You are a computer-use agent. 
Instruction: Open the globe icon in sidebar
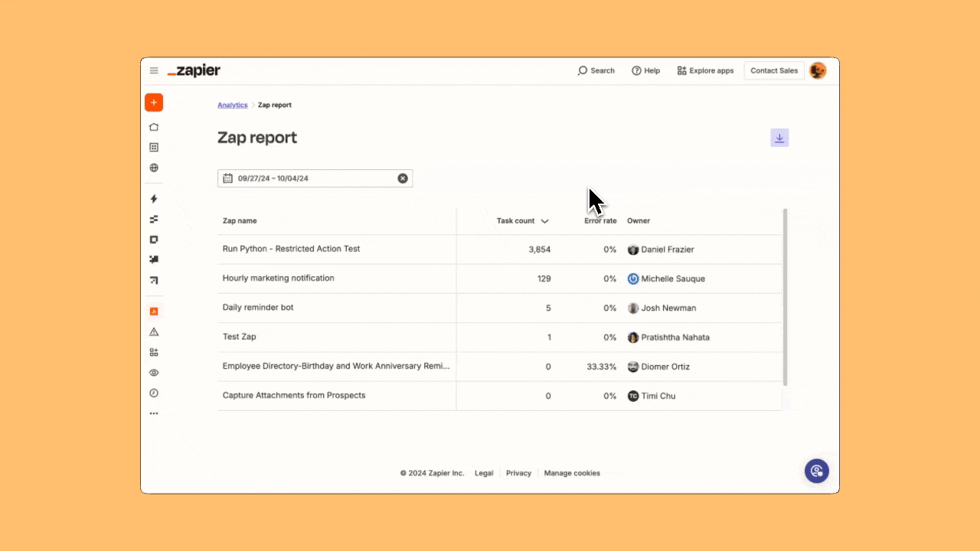tap(154, 168)
